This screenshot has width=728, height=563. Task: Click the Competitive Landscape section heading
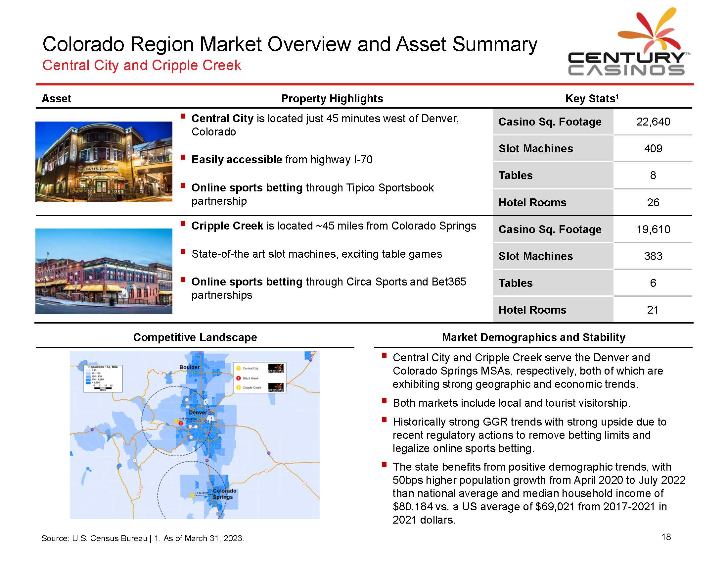click(195, 337)
